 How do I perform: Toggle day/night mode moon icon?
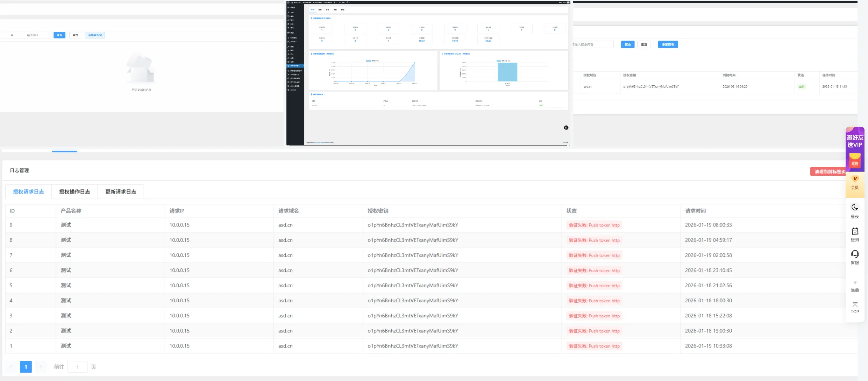[855, 208]
